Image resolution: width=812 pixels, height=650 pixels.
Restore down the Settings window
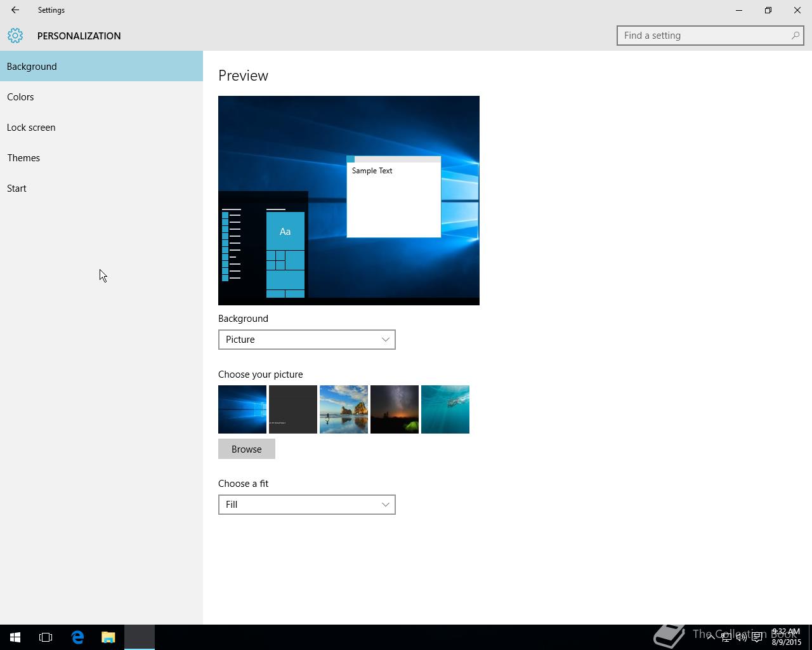768,10
